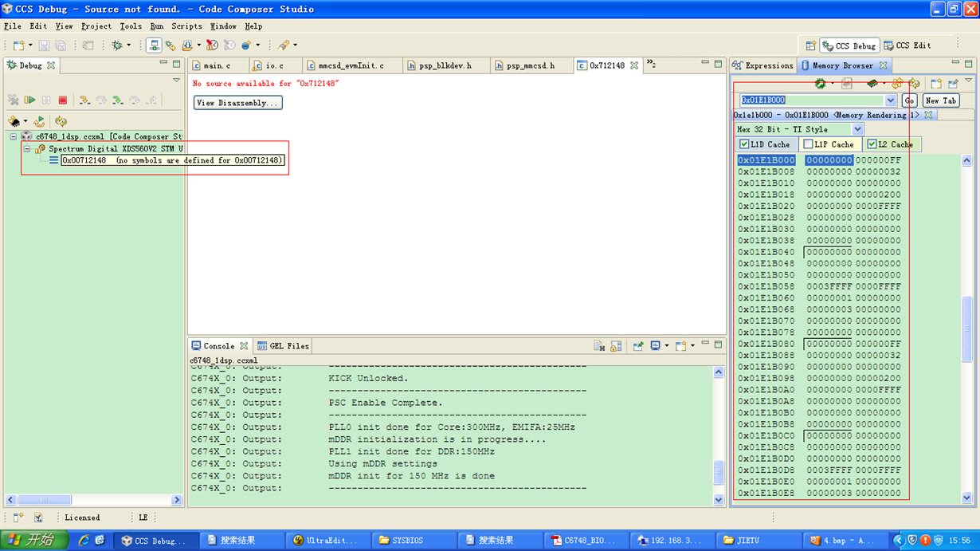Open dropdown next to Debug bug icon

point(127,45)
